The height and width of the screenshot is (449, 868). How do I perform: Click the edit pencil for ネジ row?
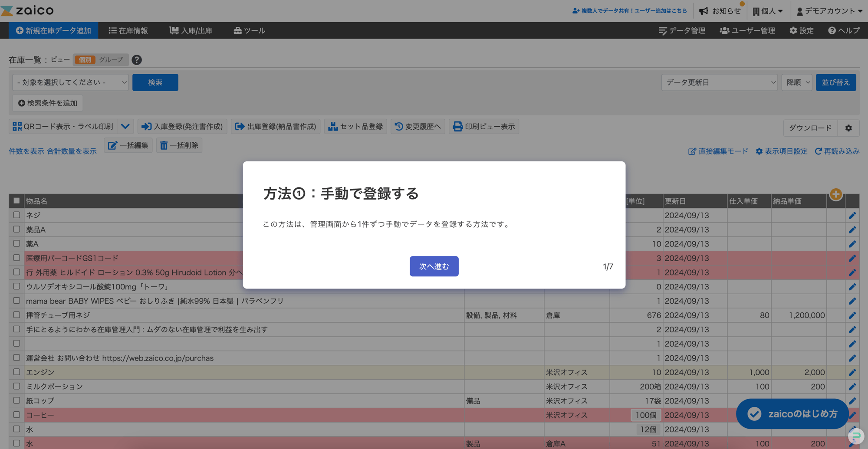[852, 216]
